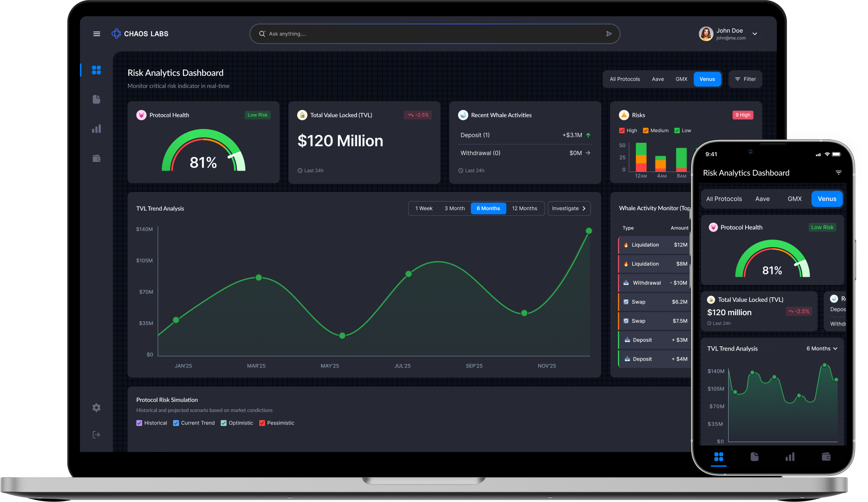Click the 9 High risks badge

click(743, 115)
